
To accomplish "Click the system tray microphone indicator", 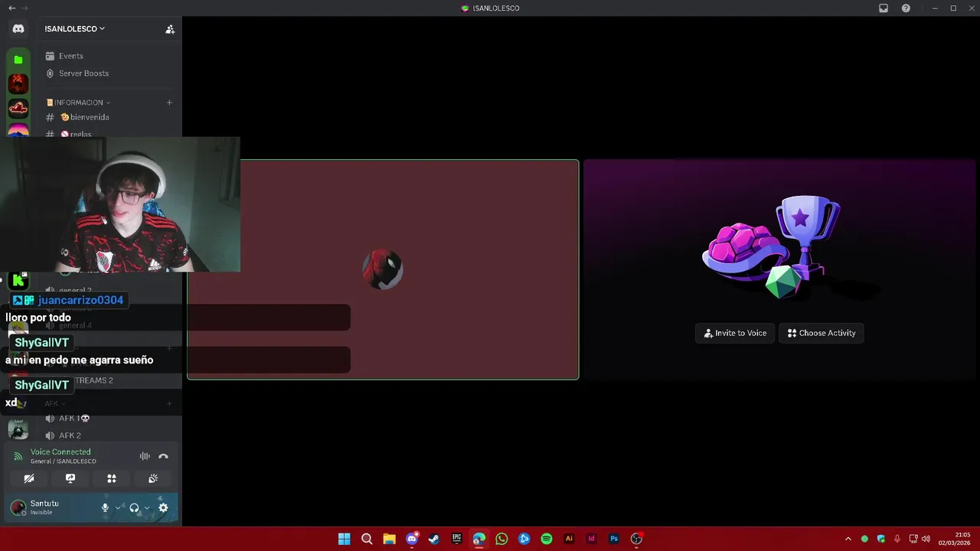I will 897,539.
